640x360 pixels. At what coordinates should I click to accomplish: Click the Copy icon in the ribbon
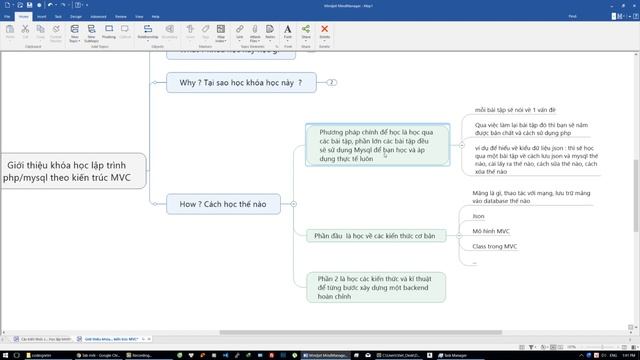40,29
